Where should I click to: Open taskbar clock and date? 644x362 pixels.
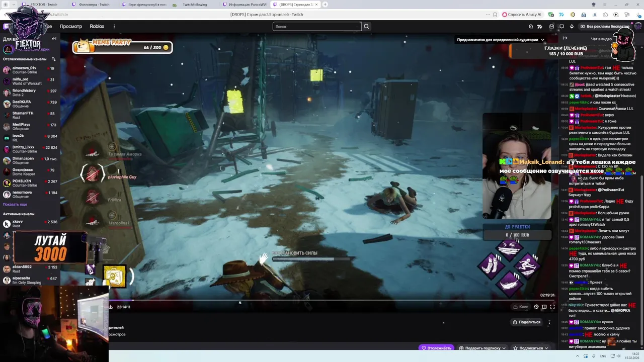pyautogui.click(x=632, y=356)
